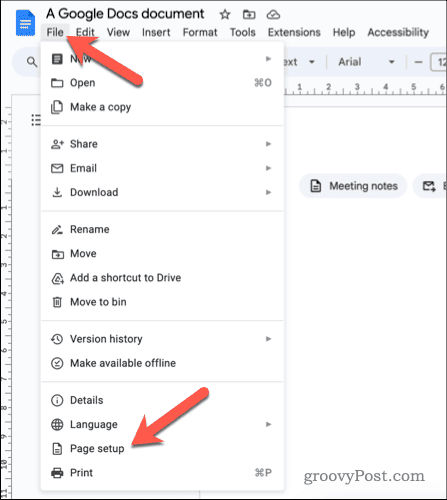Screen dimensions: 447x500
Task: Star the document with the star icon
Action: (225, 15)
